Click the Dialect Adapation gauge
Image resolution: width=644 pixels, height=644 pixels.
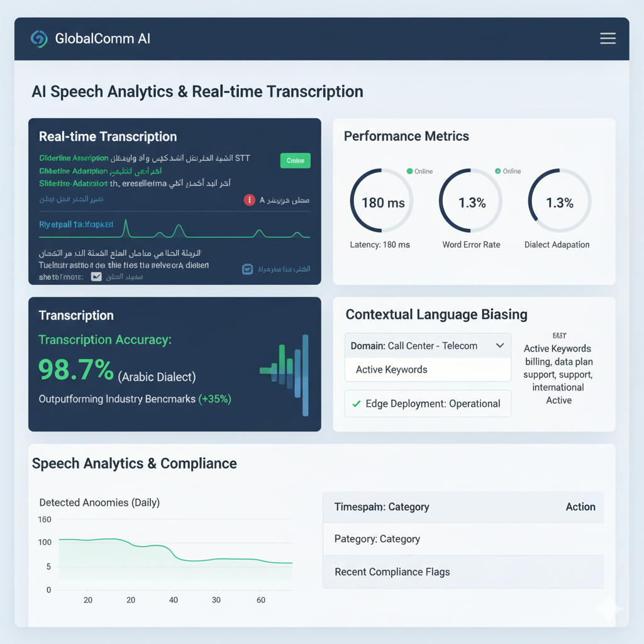click(559, 203)
